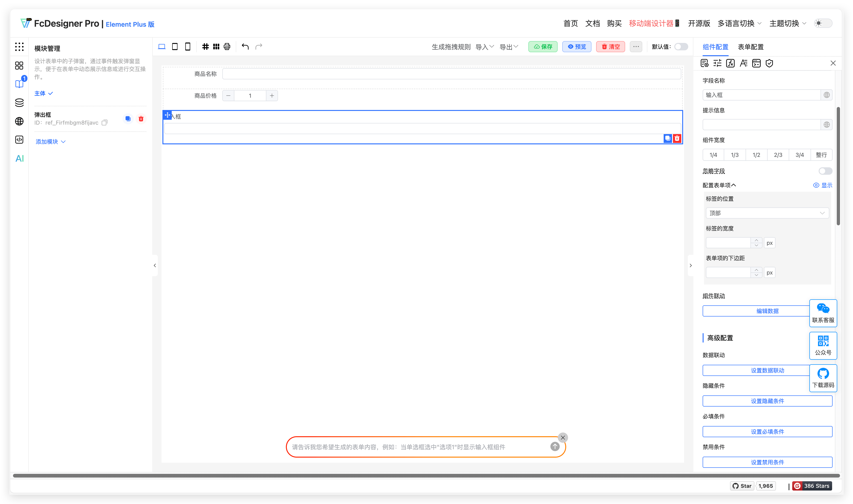Viewport: 853px width, 504px height.
Task: Delete the 弹出框 module with the red trash icon
Action: click(141, 119)
